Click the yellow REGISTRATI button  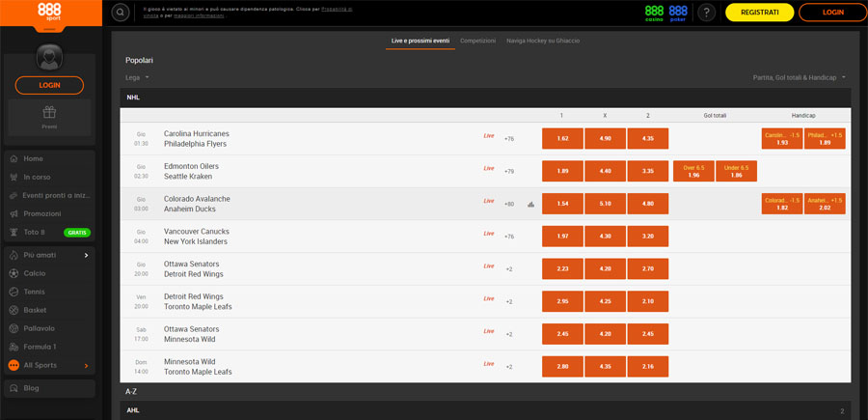(x=760, y=13)
